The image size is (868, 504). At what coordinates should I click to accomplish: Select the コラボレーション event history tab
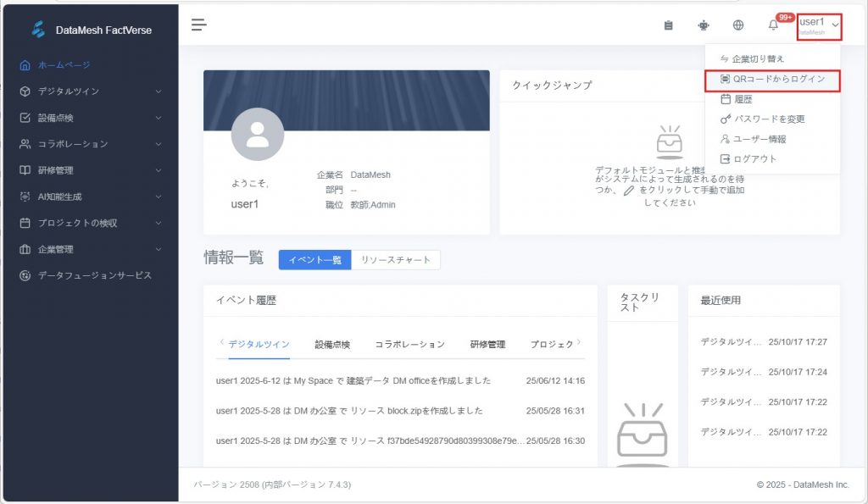[x=409, y=345]
